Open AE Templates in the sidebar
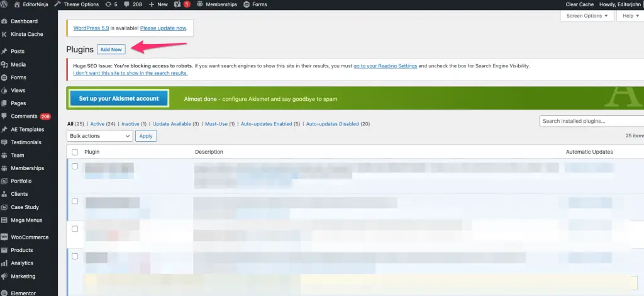 pos(29,129)
